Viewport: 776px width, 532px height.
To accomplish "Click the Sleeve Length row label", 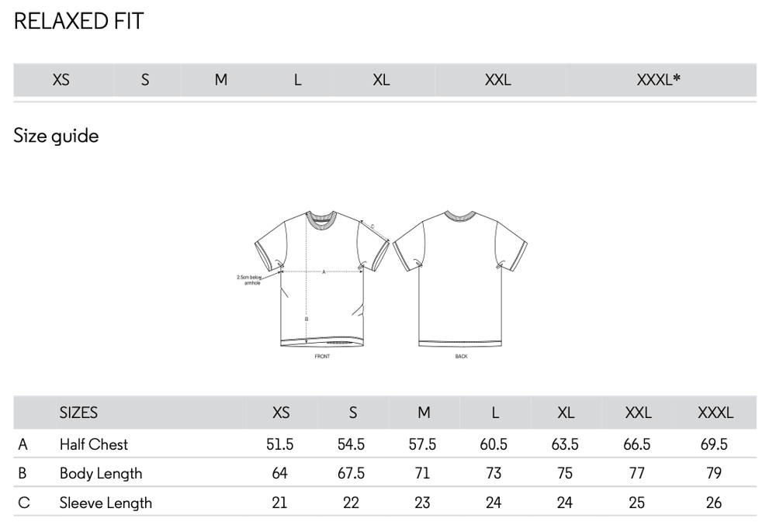I will [x=106, y=503].
